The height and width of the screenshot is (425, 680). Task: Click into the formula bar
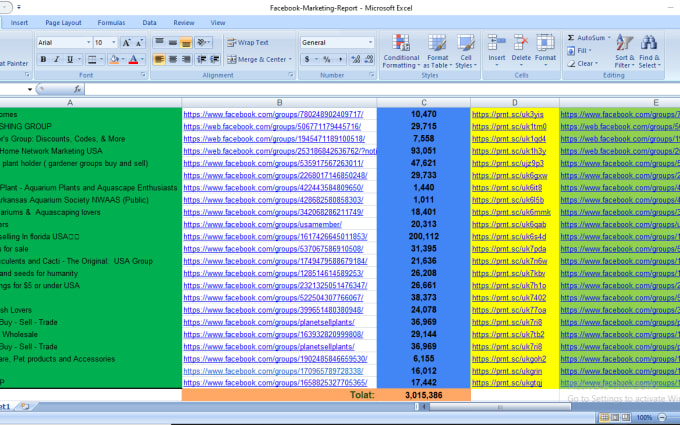382,89
